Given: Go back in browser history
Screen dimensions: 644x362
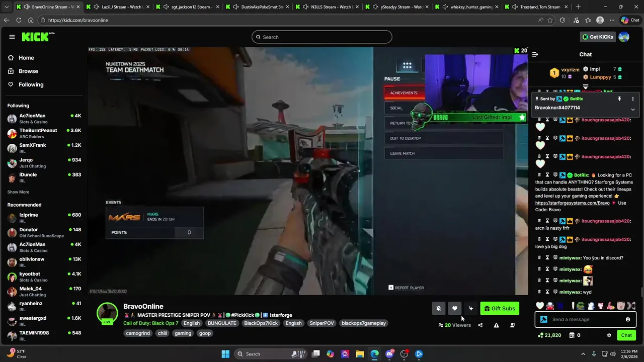Looking at the screenshot, I should click(x=7, y=20).
